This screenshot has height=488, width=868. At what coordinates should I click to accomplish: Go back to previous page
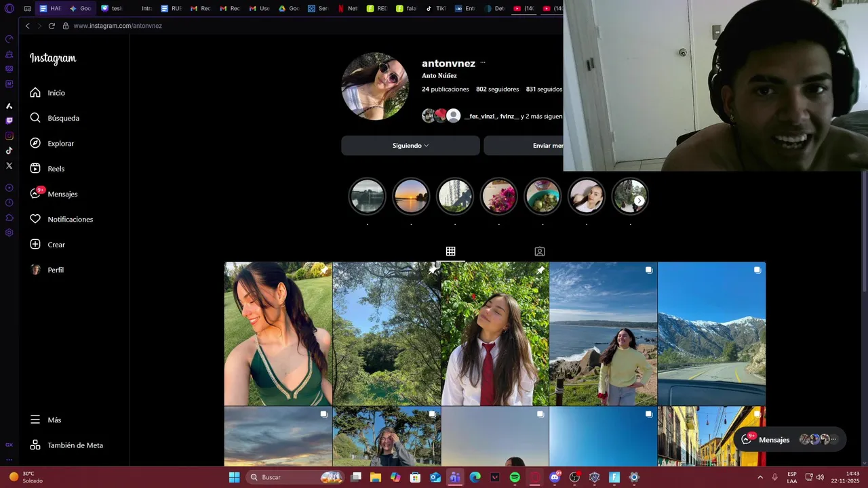(x=27, y=26)
